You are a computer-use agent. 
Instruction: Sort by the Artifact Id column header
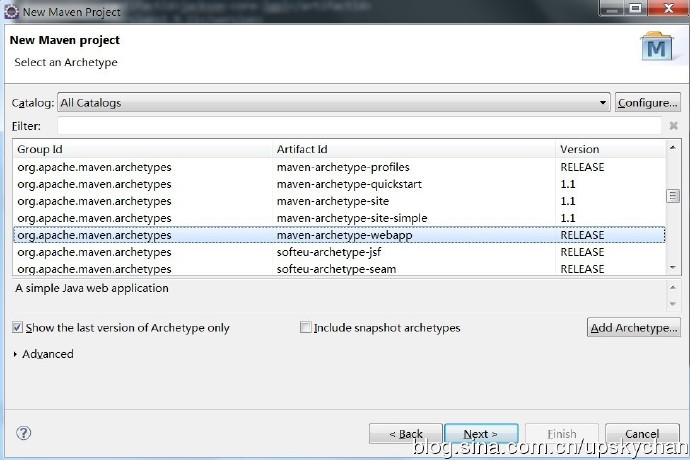click(414, 149)
